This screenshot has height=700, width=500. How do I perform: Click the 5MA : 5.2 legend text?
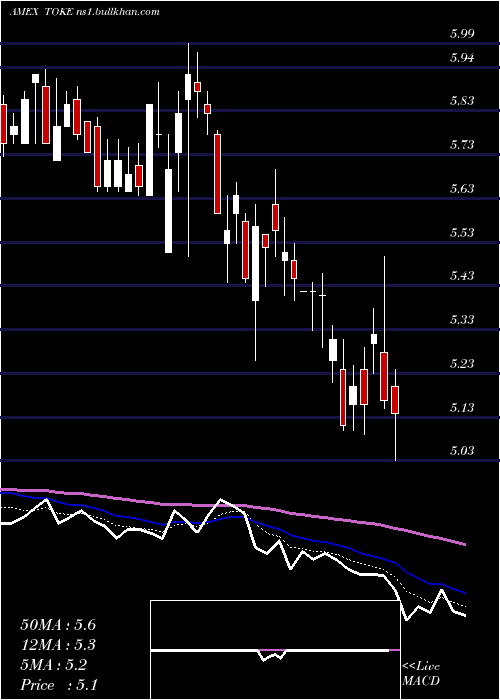54,665
